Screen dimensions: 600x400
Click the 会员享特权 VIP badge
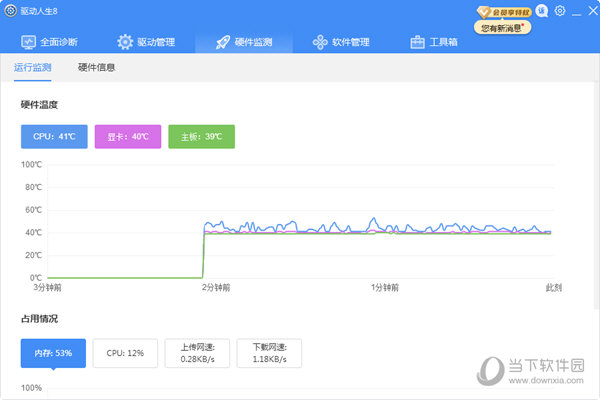pos(504,12)
